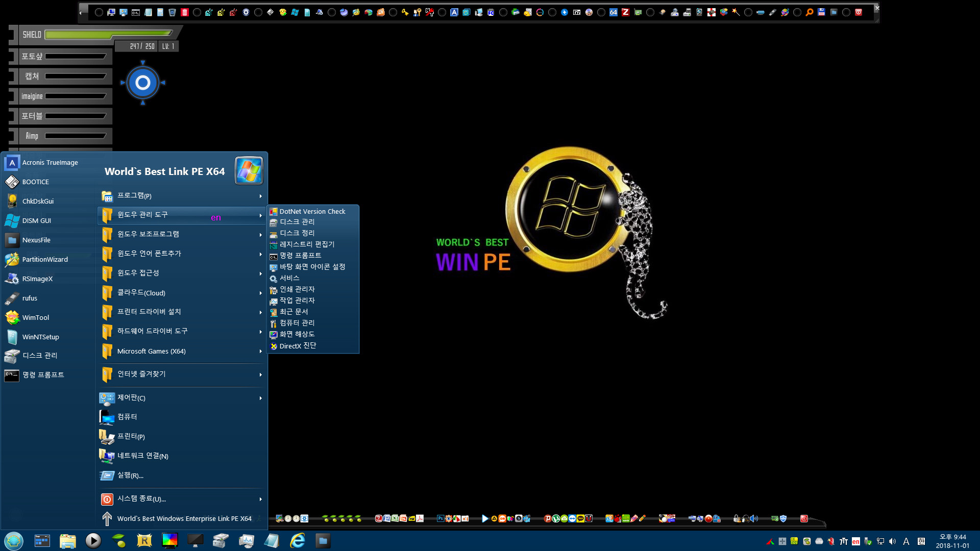The width and height of the screenshot is (980, 551).
Task: Click the command prompt icon in top dock
Action: [136, 12]
